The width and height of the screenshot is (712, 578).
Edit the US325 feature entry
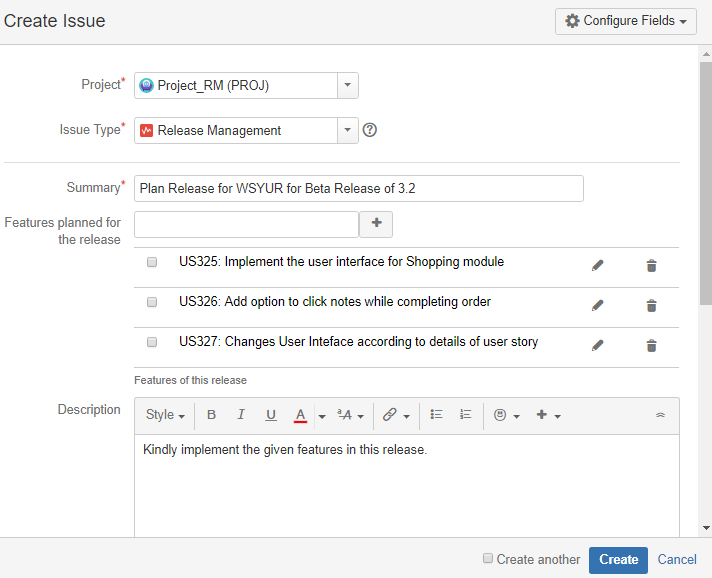point(598,265)
